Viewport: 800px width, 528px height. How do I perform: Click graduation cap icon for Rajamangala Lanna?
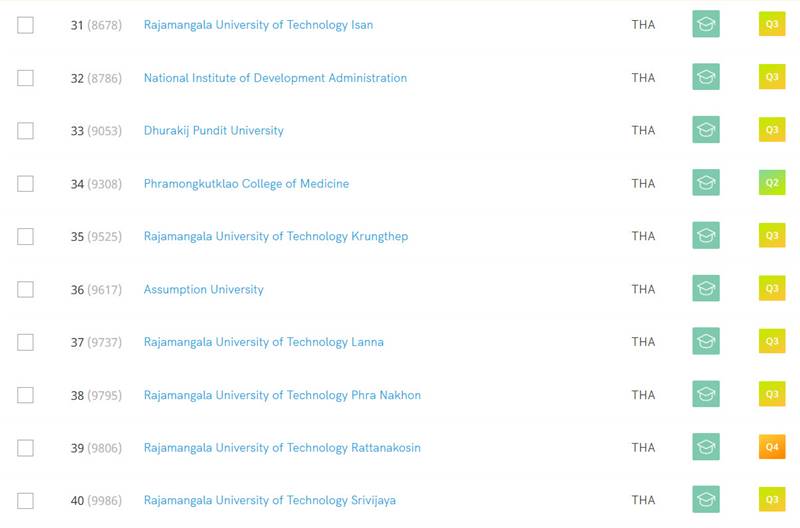[706, 342]
